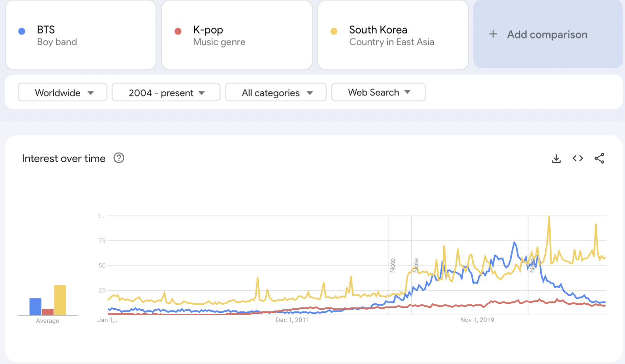This screenshot has width=625, height=364.
Task: Click the plus icon in Add comparison
Action: click(493, 34)
